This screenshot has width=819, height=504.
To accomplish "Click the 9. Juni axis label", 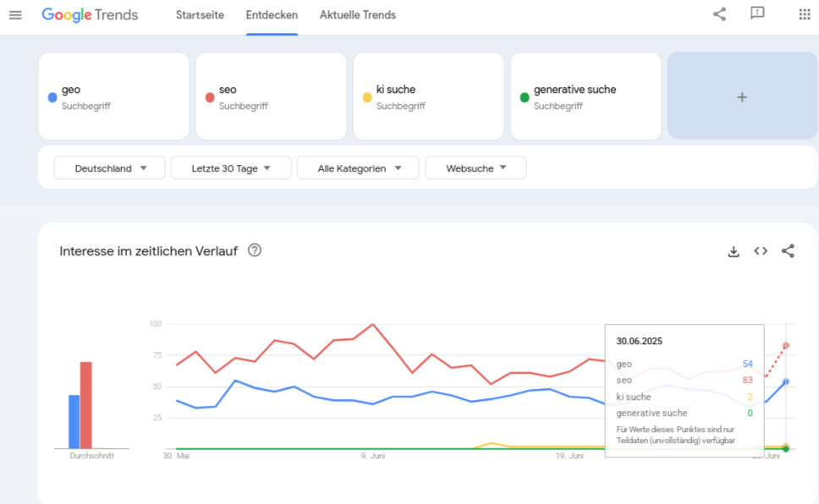I will pos(373,456).
